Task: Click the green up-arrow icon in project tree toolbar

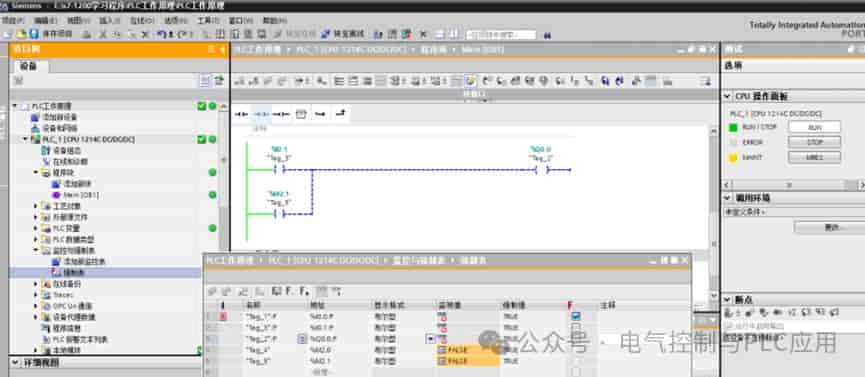Action: point(219,81)
